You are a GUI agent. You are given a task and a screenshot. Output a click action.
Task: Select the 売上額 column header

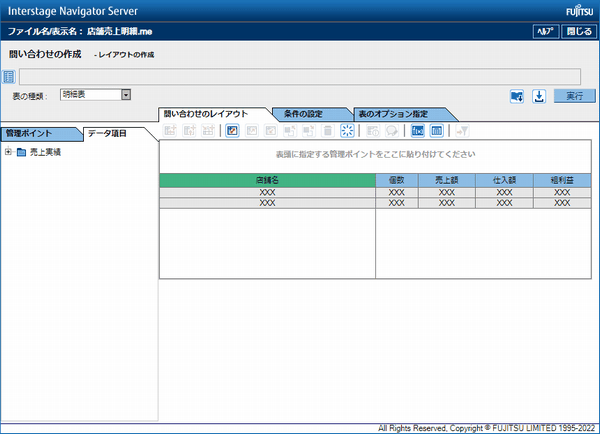coord(447,180)
